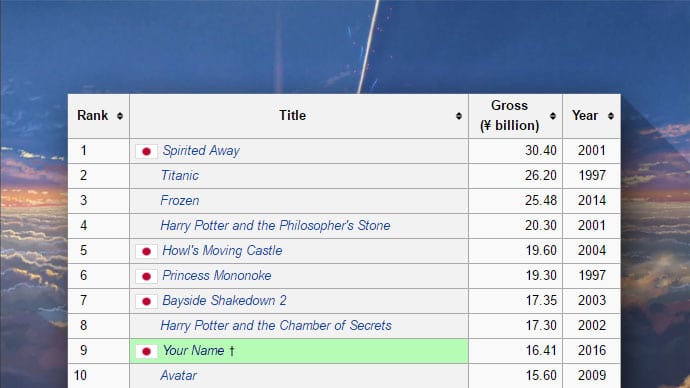Open Harry Potter and the Philosopher's Stone
Screen dimensions: 690x388
pos(275,226)
